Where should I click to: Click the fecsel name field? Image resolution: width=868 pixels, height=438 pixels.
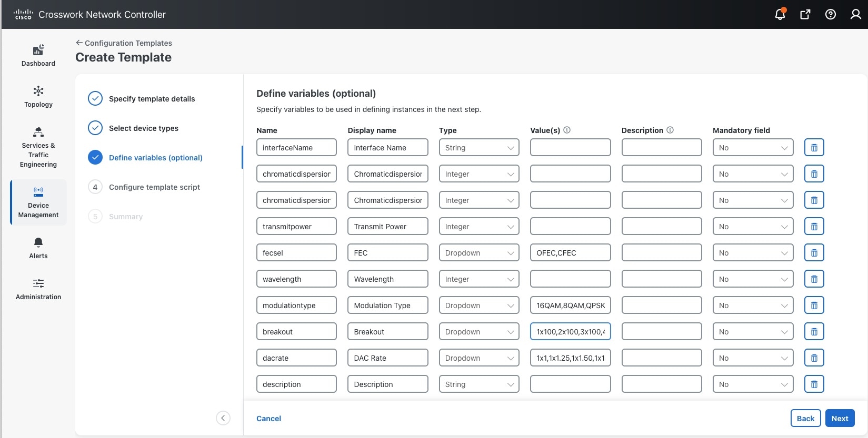pyautogui.click(x=296, y=252)
